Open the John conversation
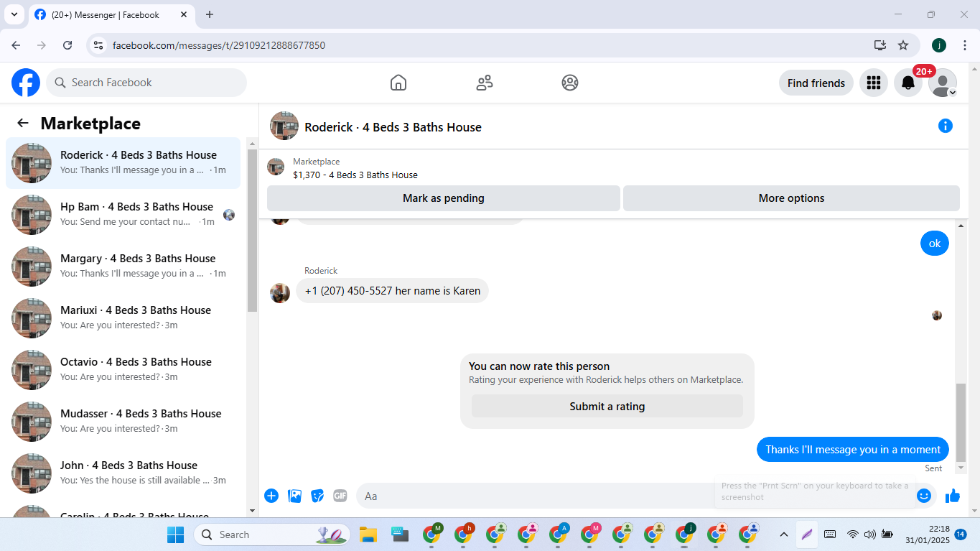The image size is (980, 551). point(123,473)
